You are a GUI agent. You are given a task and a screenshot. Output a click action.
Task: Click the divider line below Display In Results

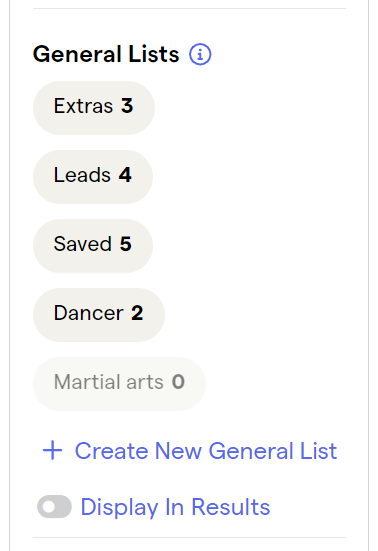(x=189, y=537)
